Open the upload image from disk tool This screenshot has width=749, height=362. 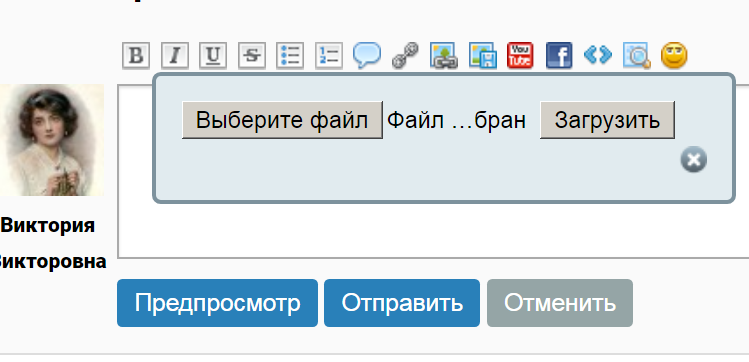(482, 56)
